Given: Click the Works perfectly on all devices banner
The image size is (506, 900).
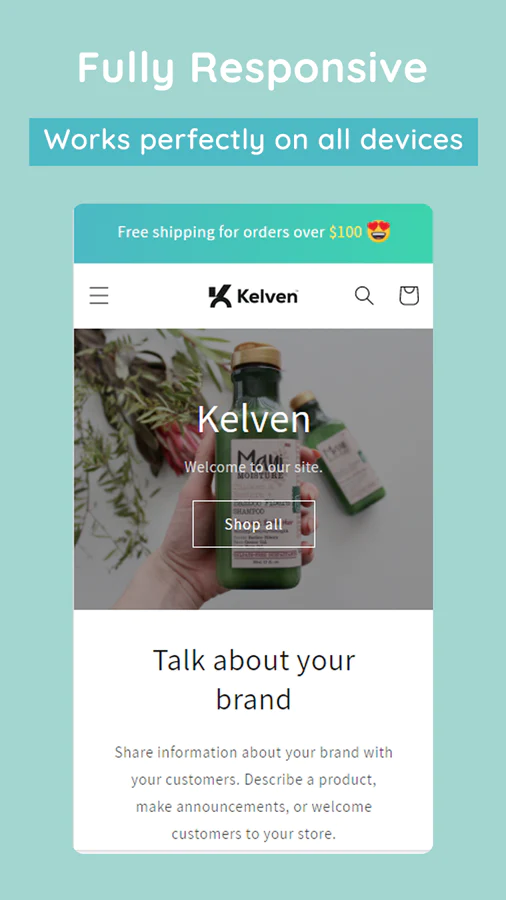Looking at the screenshot, I should pyautogui.click(x=254, y=142).
